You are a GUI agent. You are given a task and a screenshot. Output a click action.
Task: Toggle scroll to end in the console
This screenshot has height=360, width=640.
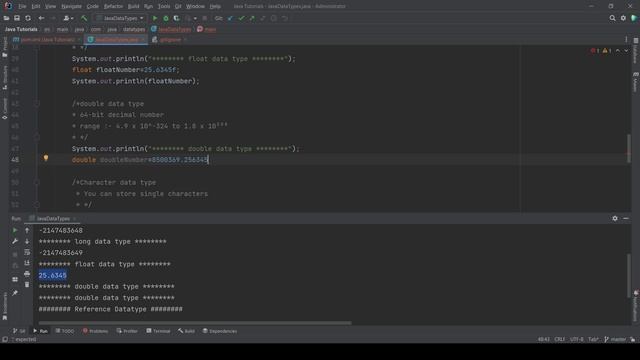point(27,263)
